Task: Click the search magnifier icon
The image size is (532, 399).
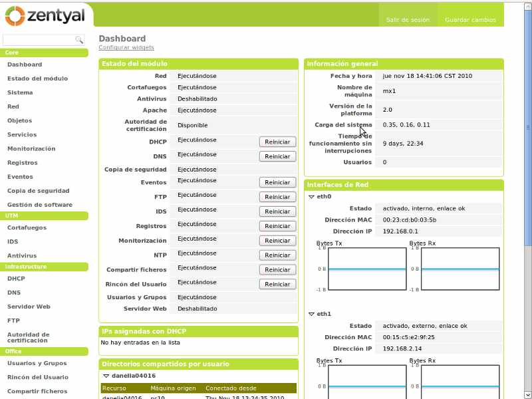Action: point(79,40)
